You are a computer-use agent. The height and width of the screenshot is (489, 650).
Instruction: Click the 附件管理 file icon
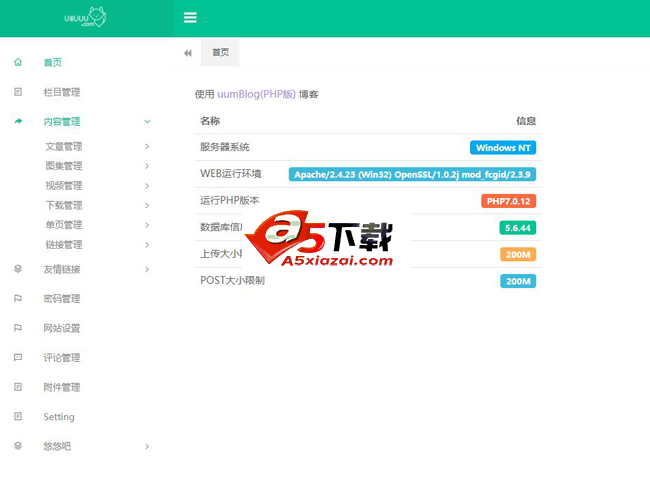(18, 387)
